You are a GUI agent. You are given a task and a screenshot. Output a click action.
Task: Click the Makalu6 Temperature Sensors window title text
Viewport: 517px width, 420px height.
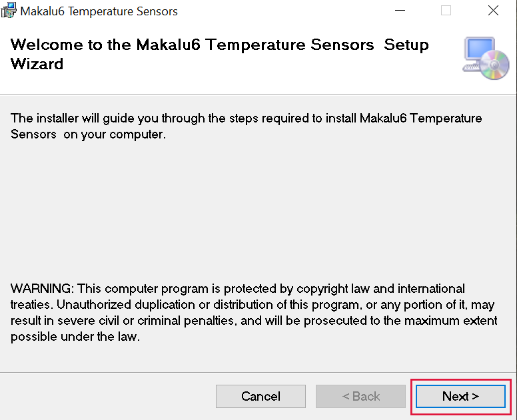point(99,11)
